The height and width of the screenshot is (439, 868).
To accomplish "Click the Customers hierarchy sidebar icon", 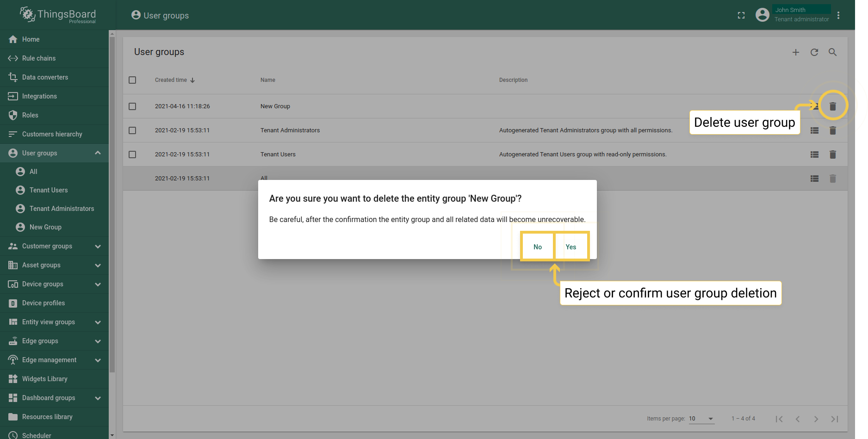I will (13, 134).
